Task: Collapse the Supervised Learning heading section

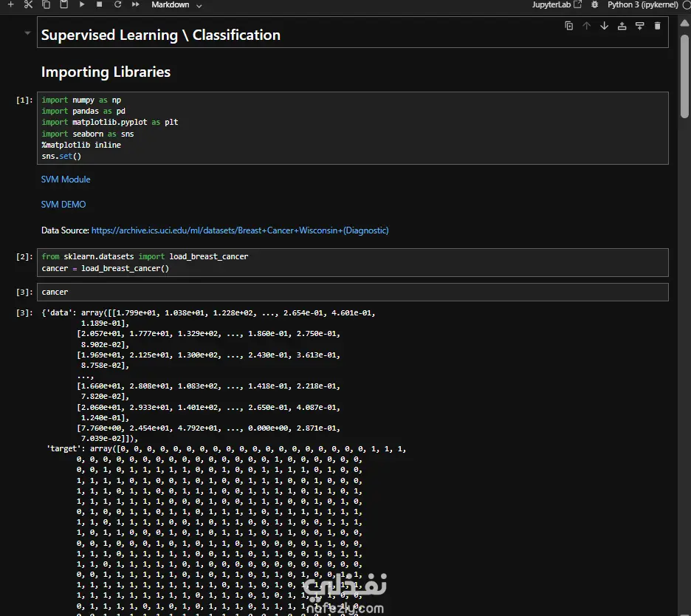Action: (27, 33)
